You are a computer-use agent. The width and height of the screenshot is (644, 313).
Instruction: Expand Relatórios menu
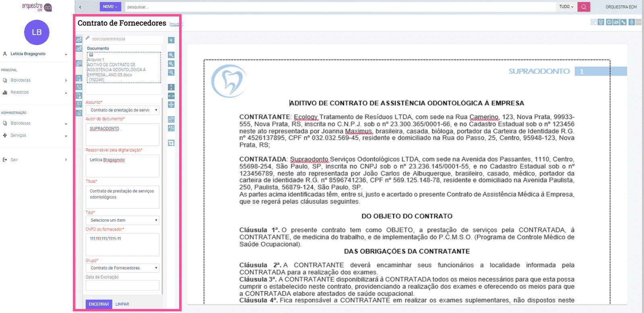(35, 93)
